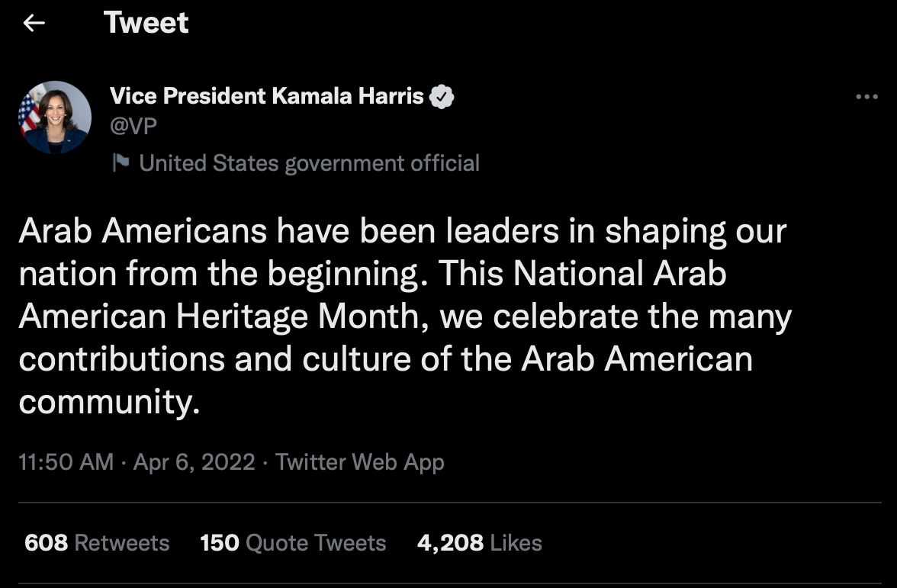The width and height of the screenshot is (897, 588).
Task: Open the profile avatar photo
Action: pos(54,117)
